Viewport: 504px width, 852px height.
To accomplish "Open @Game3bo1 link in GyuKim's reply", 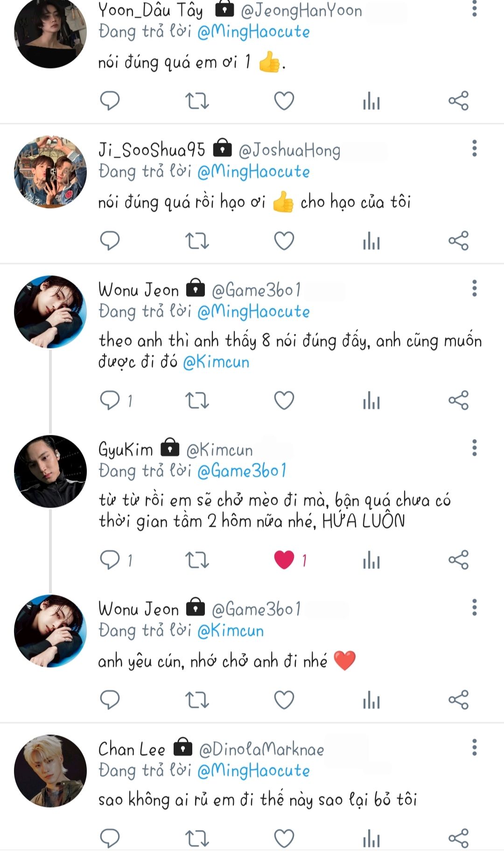I will click(242, 471).
